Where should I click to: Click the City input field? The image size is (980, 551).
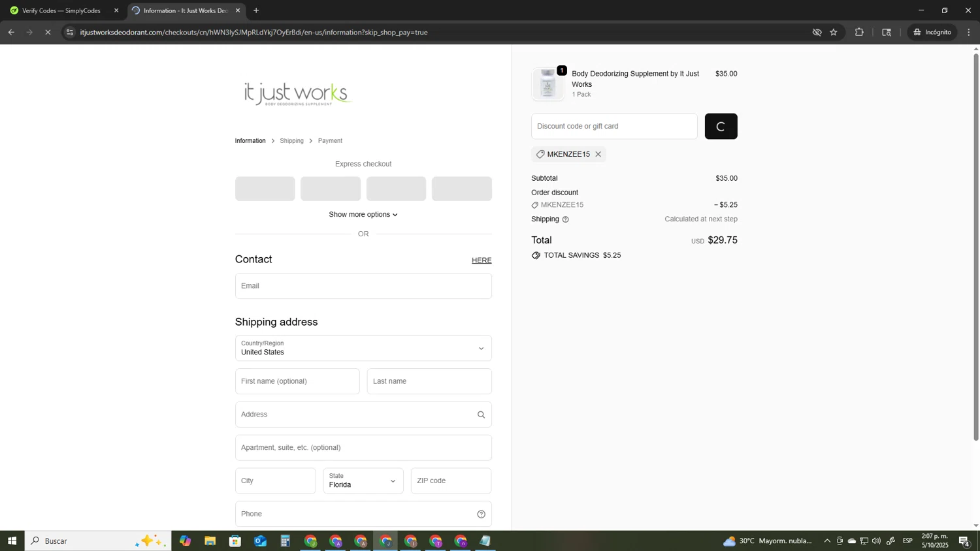275,481
